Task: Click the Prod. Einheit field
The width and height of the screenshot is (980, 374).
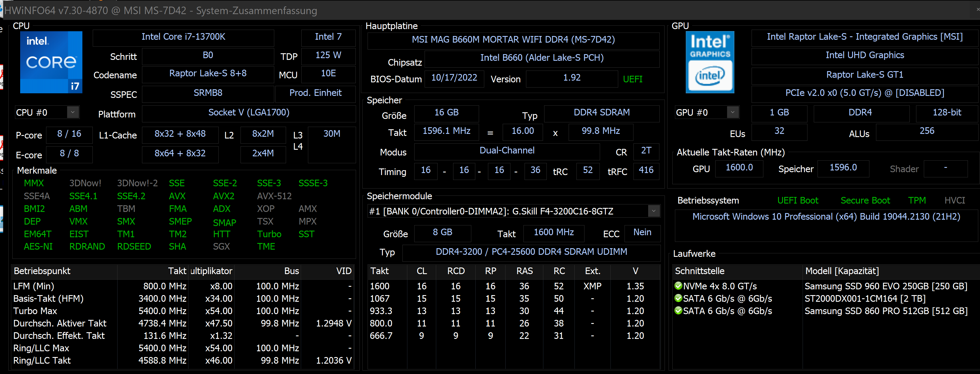Action: point(315,93)
